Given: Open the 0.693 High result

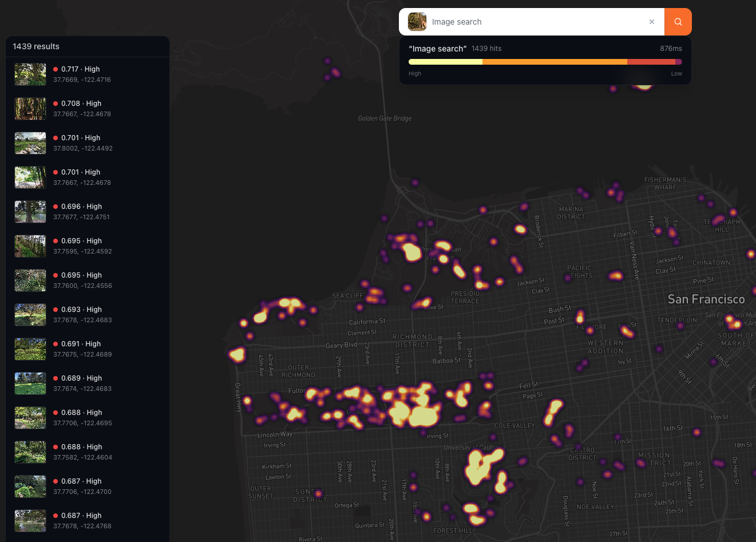Looking at the screenshot, I should pyautogui.click(x=87, y=315).
